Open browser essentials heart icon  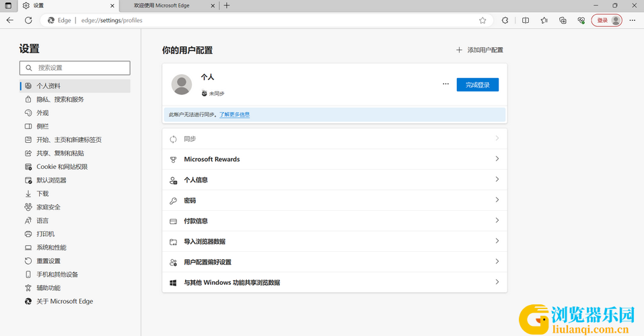pyautogui.click(x=581, y=20)
